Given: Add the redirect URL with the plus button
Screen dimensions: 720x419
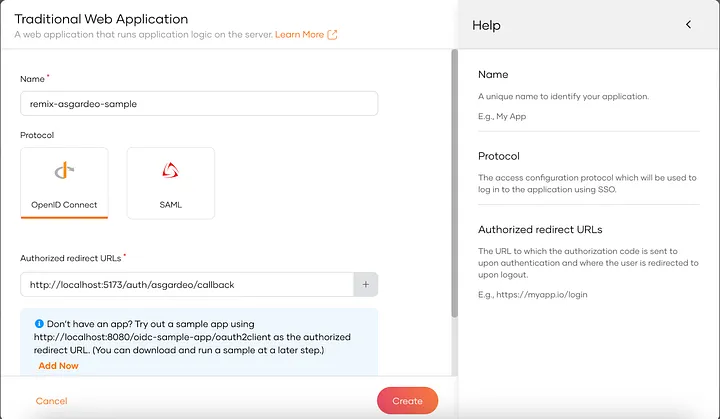Looking at the screenshot, I should pyautogui.click(x=366, y=284).
